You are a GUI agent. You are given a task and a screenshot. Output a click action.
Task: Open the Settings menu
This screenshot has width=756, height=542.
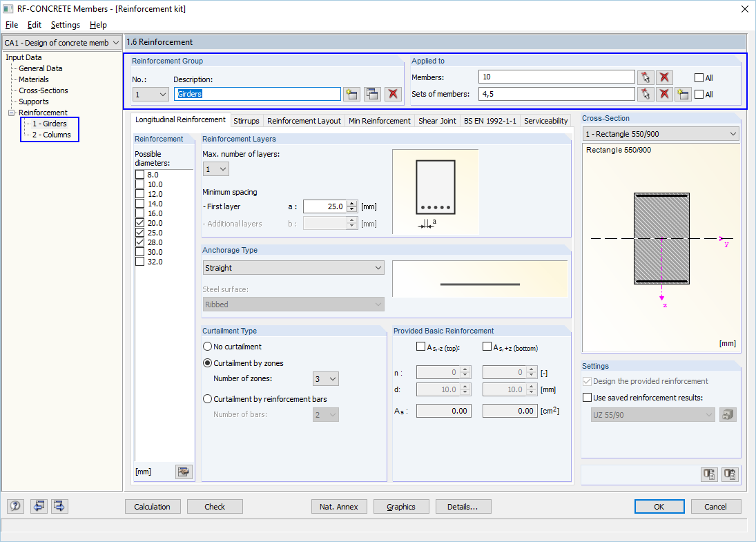point(65,24)
